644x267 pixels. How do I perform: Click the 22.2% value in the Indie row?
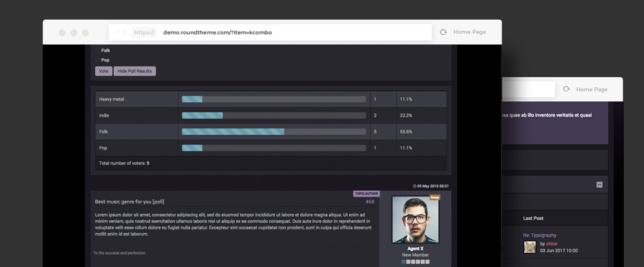(x=406, y=116)
